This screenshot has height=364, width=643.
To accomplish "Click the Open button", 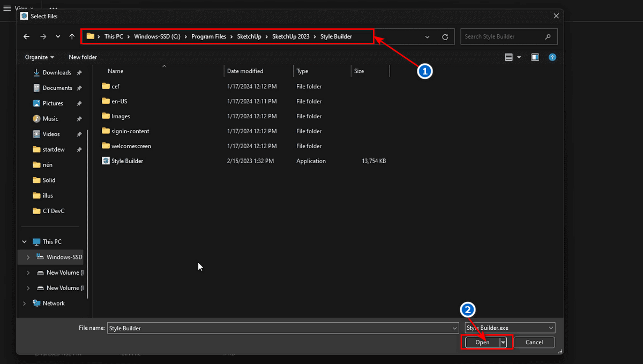I will [x=482, y=343].
